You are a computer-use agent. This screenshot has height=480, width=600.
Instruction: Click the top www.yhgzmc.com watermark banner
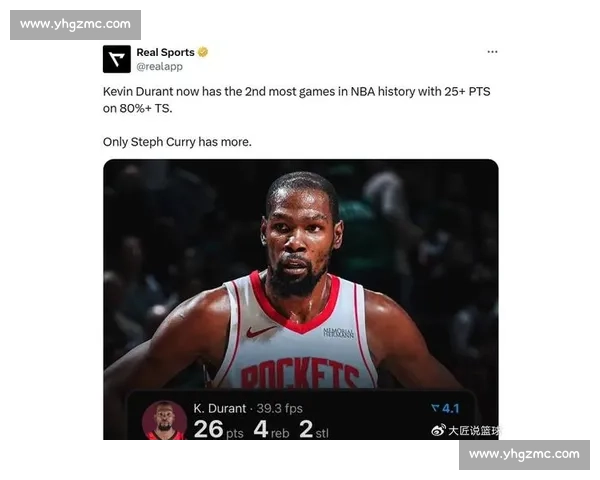[75, 25]
